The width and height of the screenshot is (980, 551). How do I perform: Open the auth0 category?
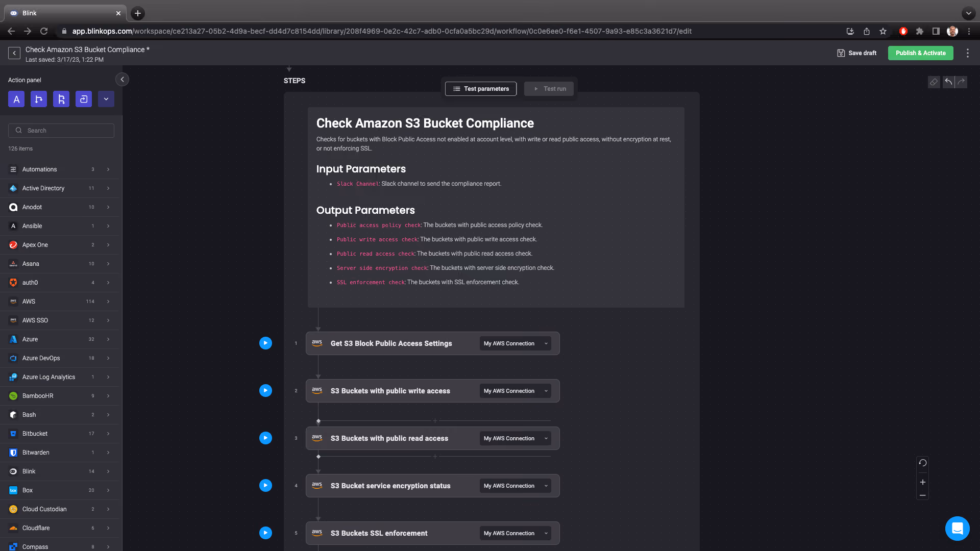coord(59,283)
